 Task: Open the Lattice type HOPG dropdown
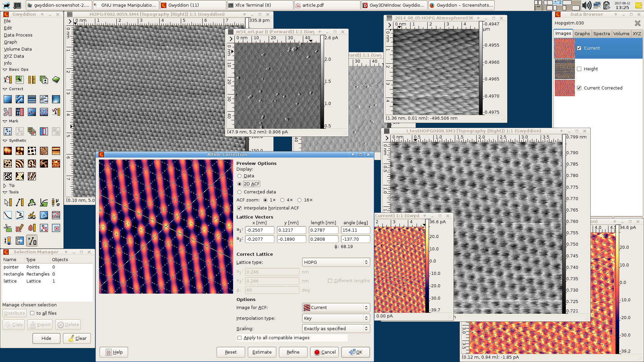[x=336, y=262]
